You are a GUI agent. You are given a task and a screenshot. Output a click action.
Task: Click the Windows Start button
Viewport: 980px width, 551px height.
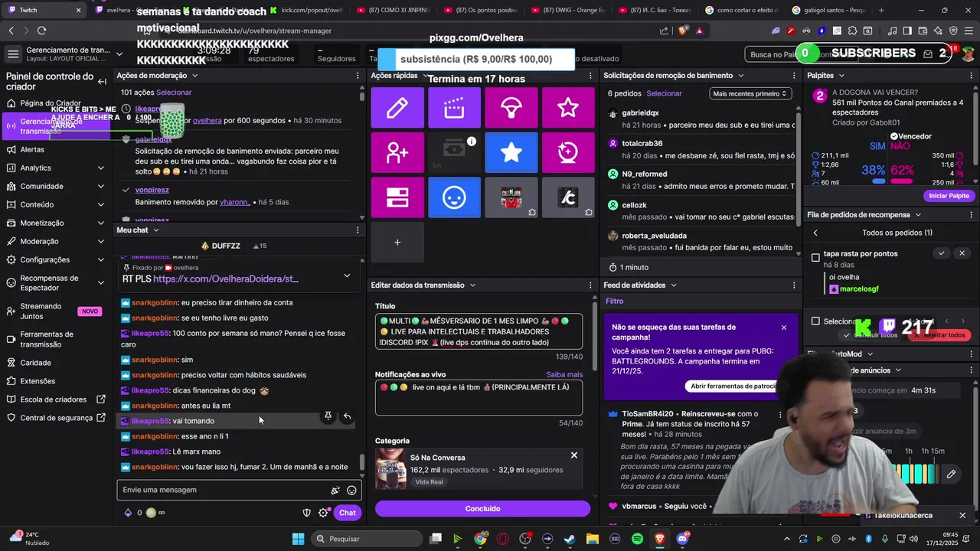click(x=298, y=539)
